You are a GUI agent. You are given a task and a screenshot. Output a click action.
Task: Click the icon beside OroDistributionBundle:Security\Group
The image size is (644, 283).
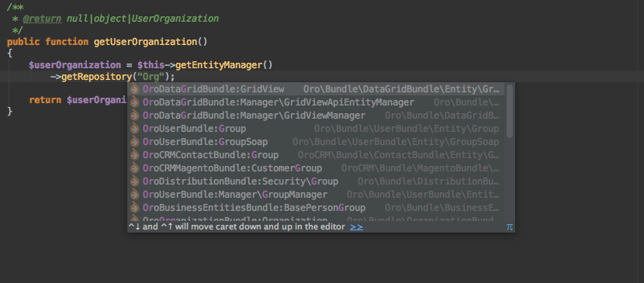click(135, 181)
